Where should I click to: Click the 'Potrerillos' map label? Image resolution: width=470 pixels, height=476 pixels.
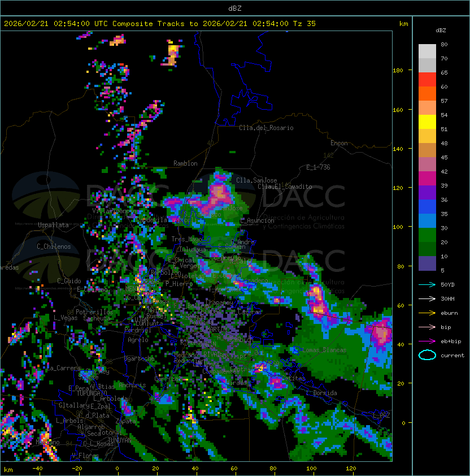coord(94,311)
